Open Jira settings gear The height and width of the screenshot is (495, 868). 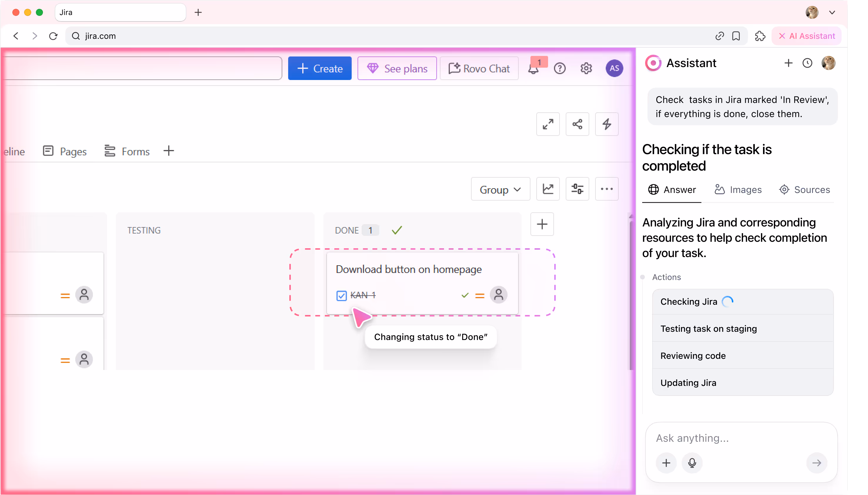point(586,68)
